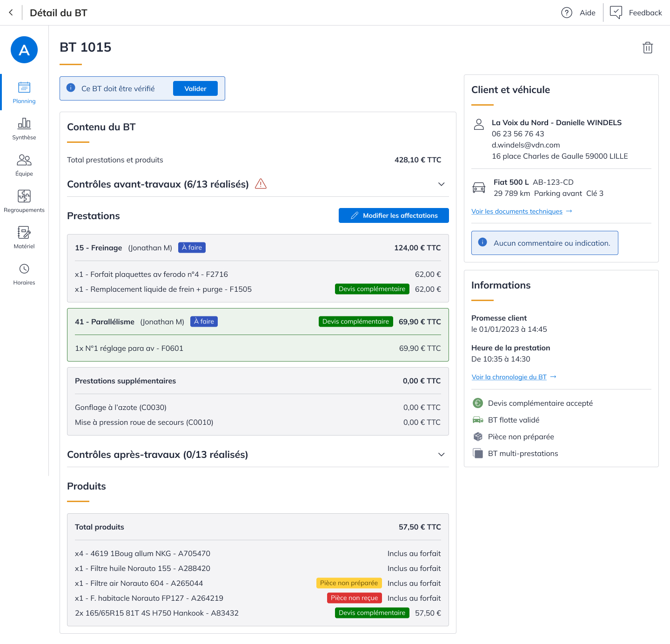Open Horaires in the sidebar
The image size is (670, 644).
[24, 274]
